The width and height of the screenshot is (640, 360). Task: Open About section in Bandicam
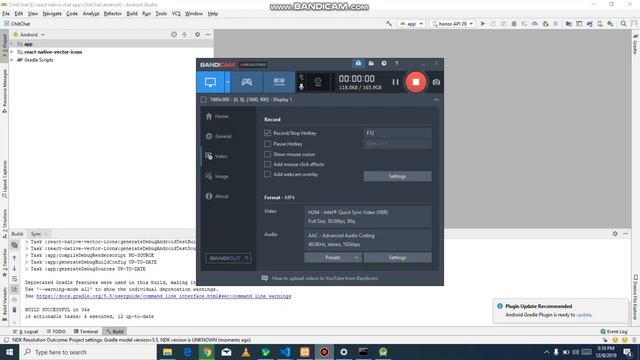[217, 196]
